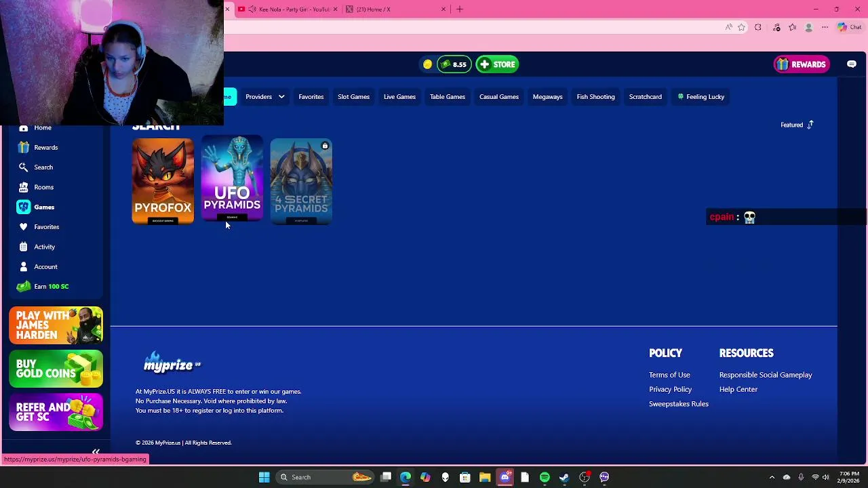Open the Terms of Use link
The width and height of the screenshot is (868, 488).
point(669,375)
